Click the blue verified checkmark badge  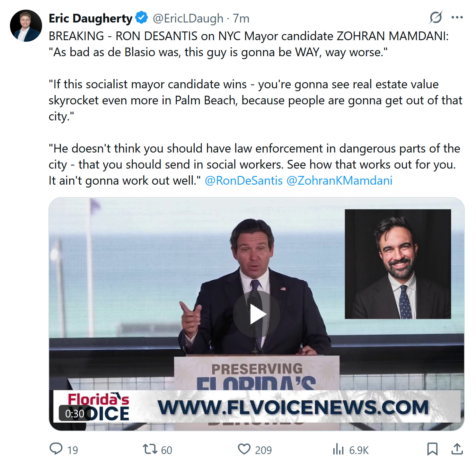coord(141,18)
